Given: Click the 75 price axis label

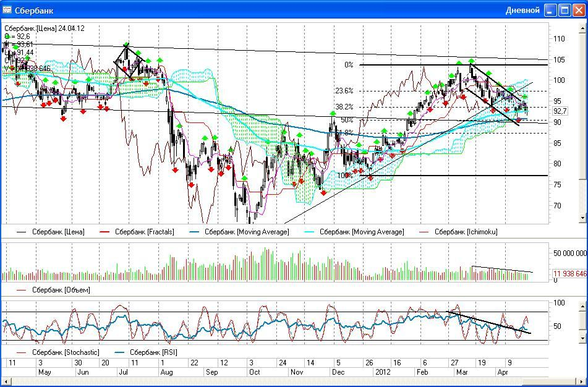Looking at the screenshot, I should pyautogui.click(x=557, y=185).
